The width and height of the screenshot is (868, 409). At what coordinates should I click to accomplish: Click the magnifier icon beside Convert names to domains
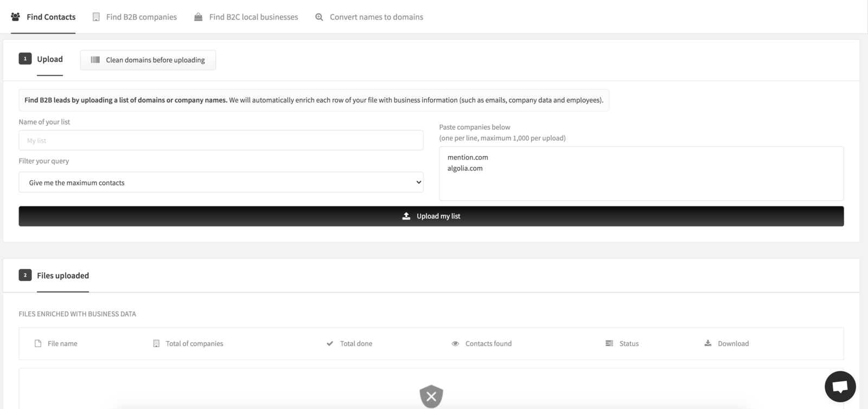coord(319,17)
